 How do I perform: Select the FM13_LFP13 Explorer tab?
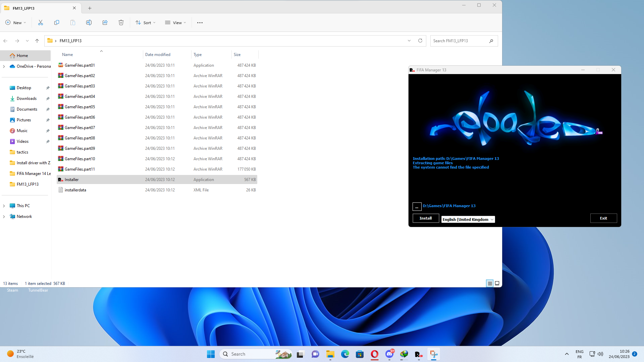(x=41, y=8)
